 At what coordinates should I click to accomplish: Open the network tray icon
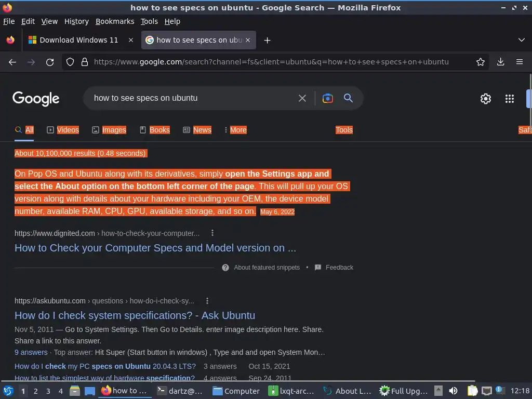click(x=486, y=391)
